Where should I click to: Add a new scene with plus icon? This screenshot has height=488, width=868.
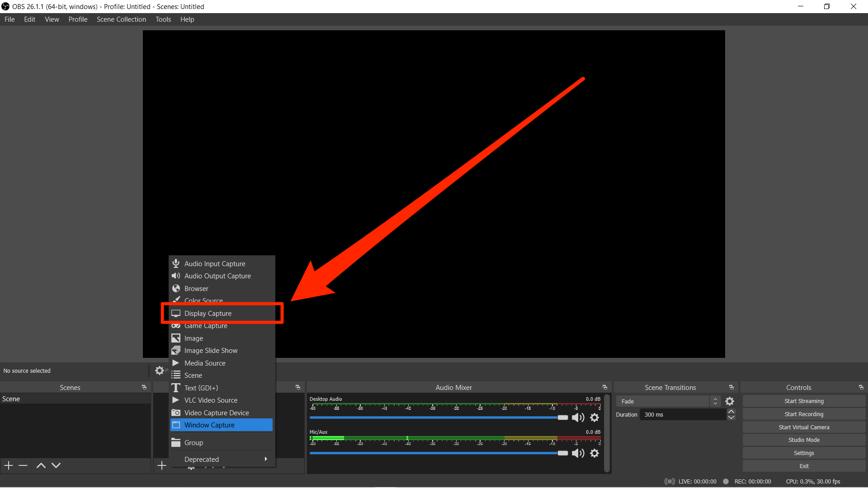coord(9,465)
